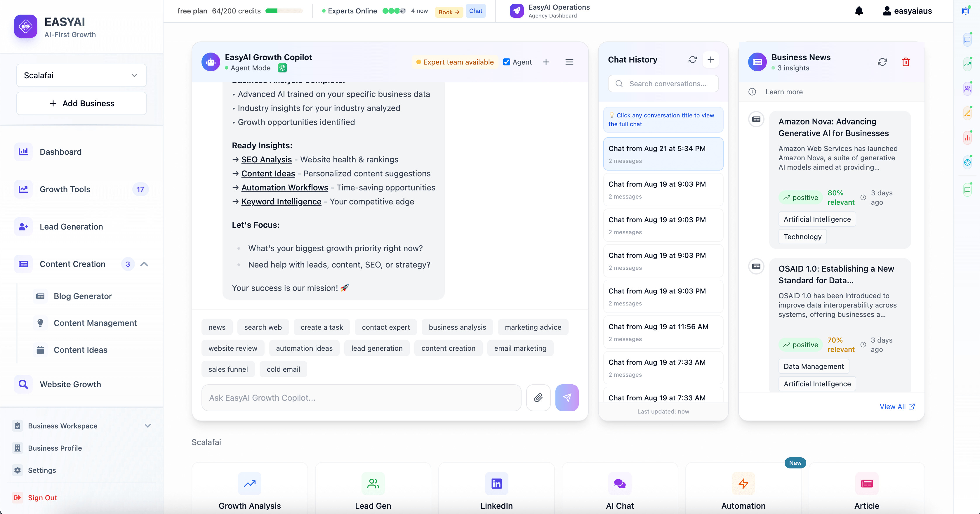Viewport: 980px width, 514px height.
Task: Click the Book button in top bar
Action: (449, 12)
